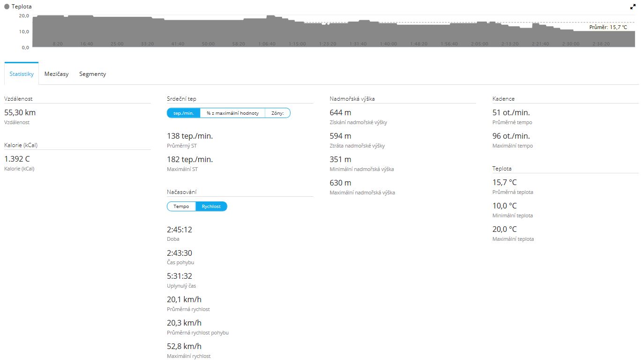This screenshot has width=642, height=364.
Task: Click the 50:00 time label on chart
Action: tap(208, 44)
